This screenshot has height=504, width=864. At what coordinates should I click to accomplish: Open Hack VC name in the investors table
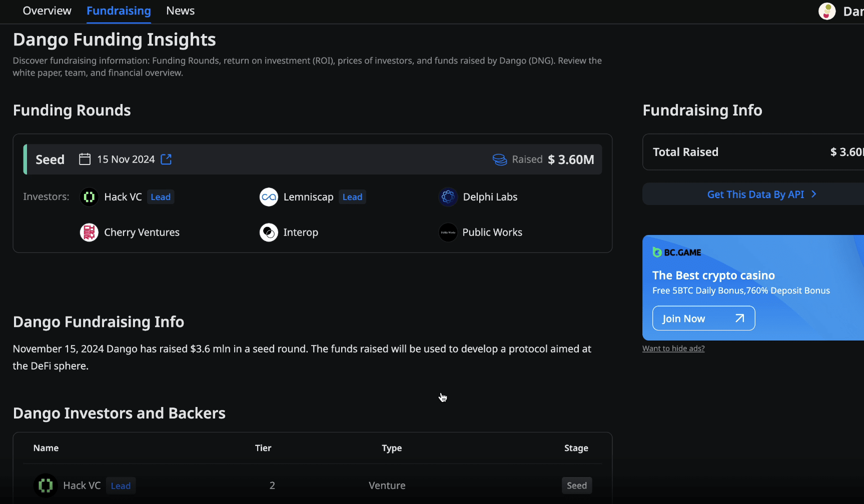coord(82,485)
